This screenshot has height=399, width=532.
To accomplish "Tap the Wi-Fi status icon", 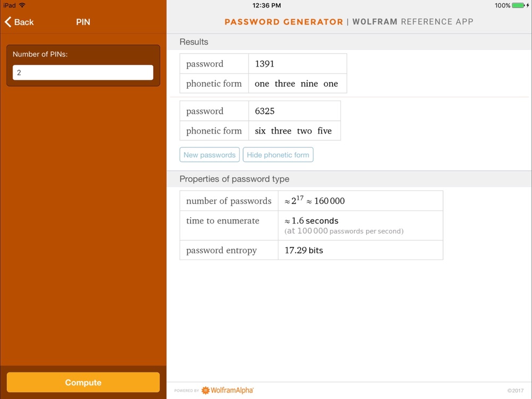I will click(x=22, y=5).
